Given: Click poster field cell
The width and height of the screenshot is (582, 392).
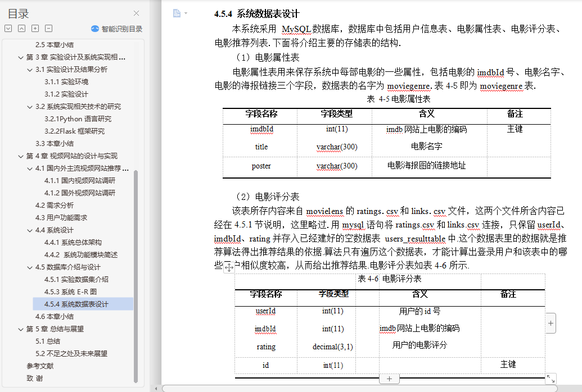Looking at the screenshot, I should pos(261,166).
